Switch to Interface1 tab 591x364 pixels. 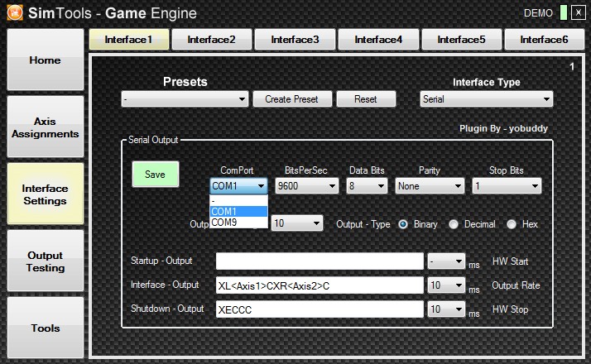point(129,40)
